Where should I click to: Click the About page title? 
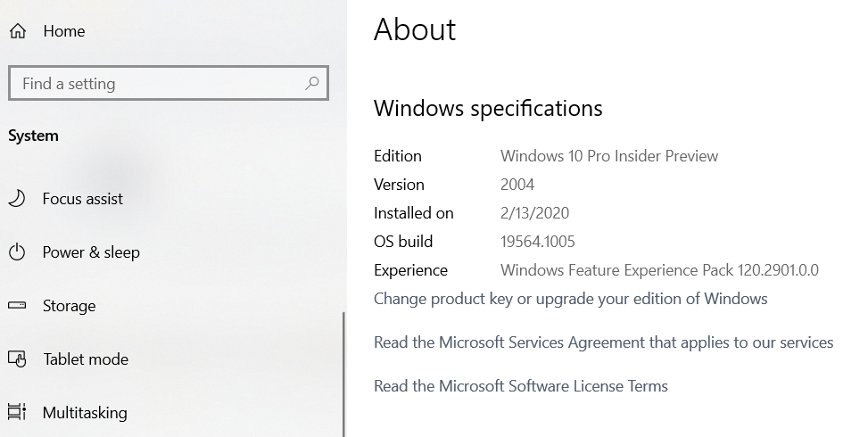415,29
